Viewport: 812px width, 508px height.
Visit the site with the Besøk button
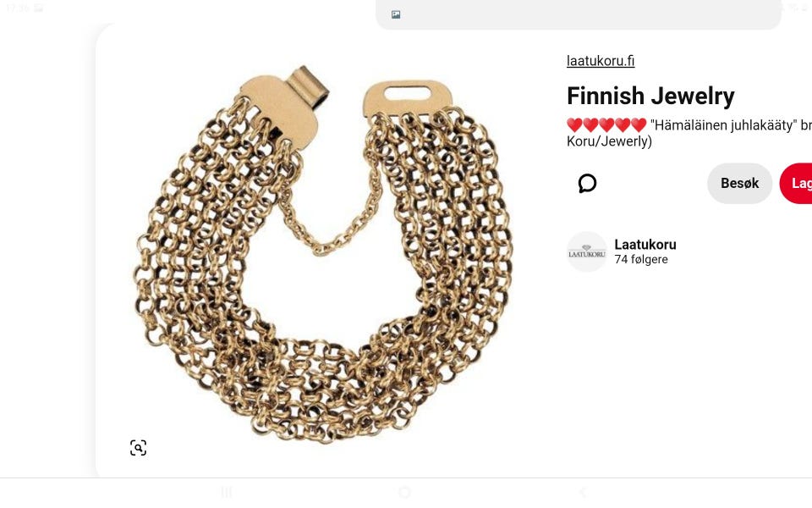739,184
